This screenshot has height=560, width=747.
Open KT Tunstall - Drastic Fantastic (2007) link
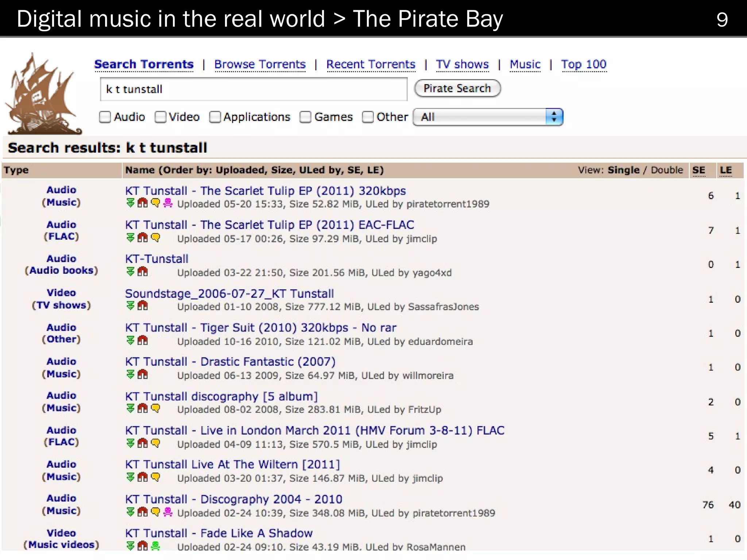pos(230,362)
